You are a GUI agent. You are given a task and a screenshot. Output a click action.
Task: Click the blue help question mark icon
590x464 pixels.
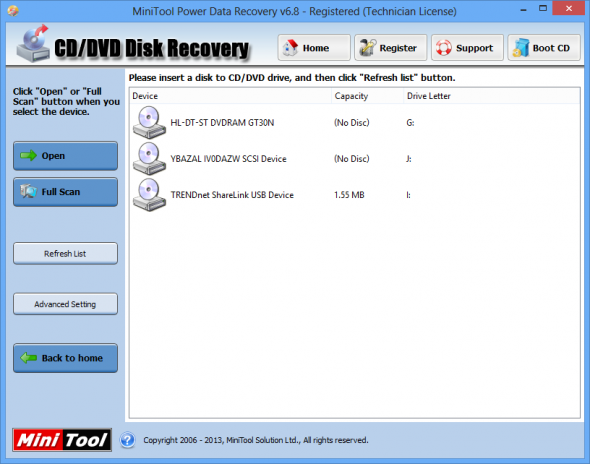(x=128, y=440)
